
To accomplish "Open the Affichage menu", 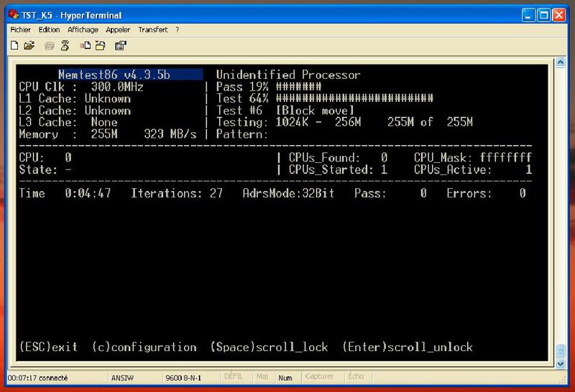I will [x=83, y=29].
